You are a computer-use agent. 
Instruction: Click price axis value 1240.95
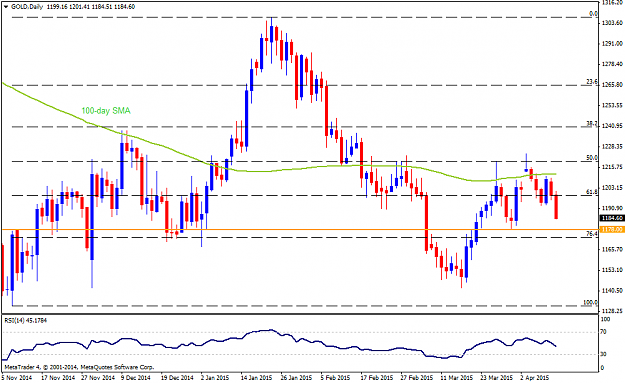tap(613, 126)
